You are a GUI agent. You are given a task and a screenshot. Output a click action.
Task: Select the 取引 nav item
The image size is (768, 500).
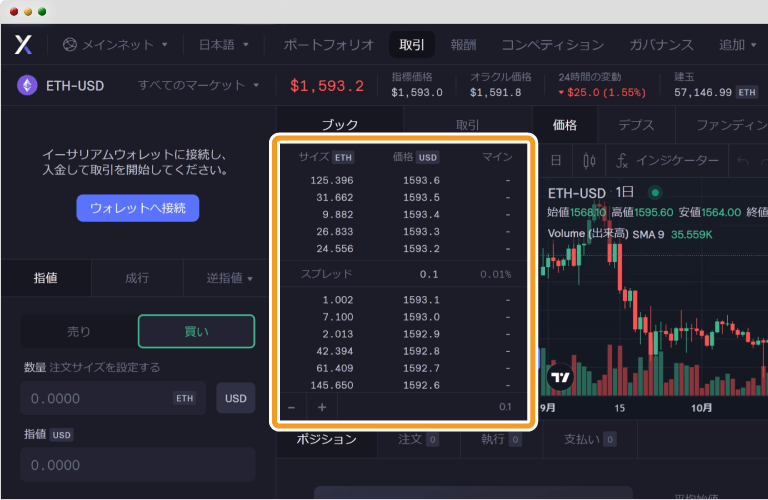pyautogui.click(x=411, y=45)
